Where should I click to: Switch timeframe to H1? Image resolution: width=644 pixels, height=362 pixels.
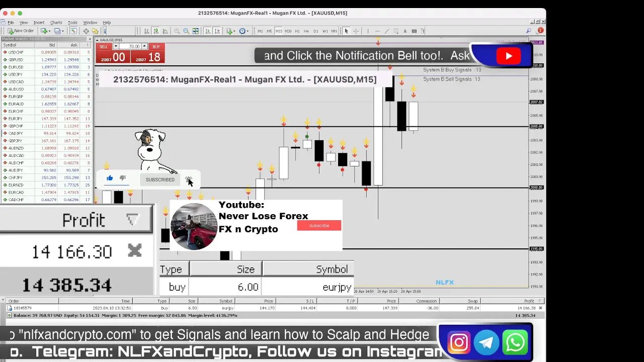(297, 31)
